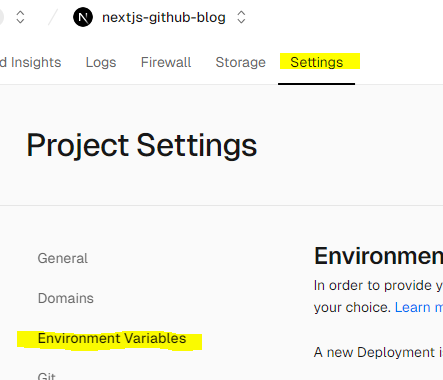Open the Logs tab

(x=101, y=62)
